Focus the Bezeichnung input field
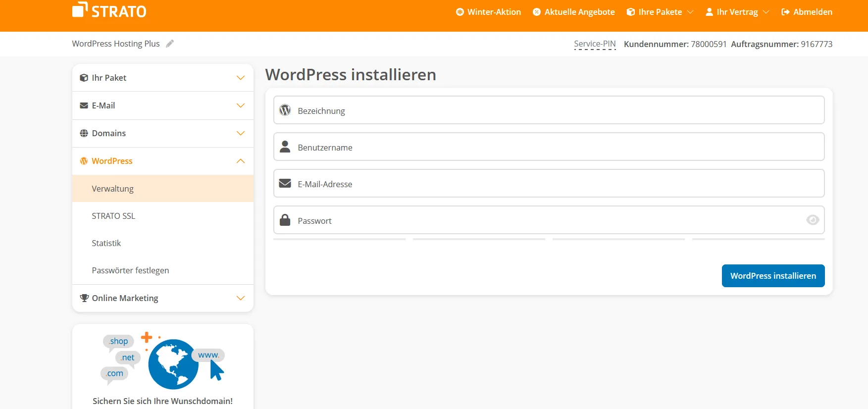This screenshot has height=409, width=868. point(549,110)
